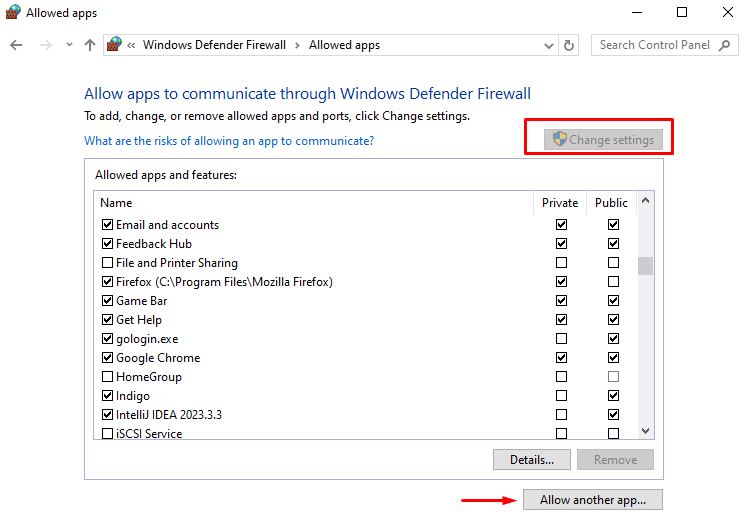Click the Private column header

coord(560,203)
